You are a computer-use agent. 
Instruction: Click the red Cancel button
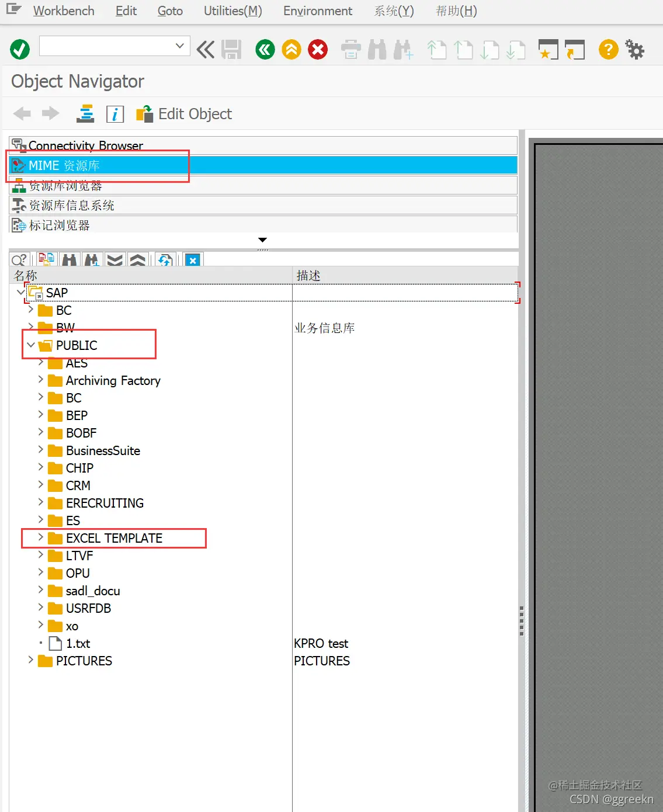pos(318,50)
